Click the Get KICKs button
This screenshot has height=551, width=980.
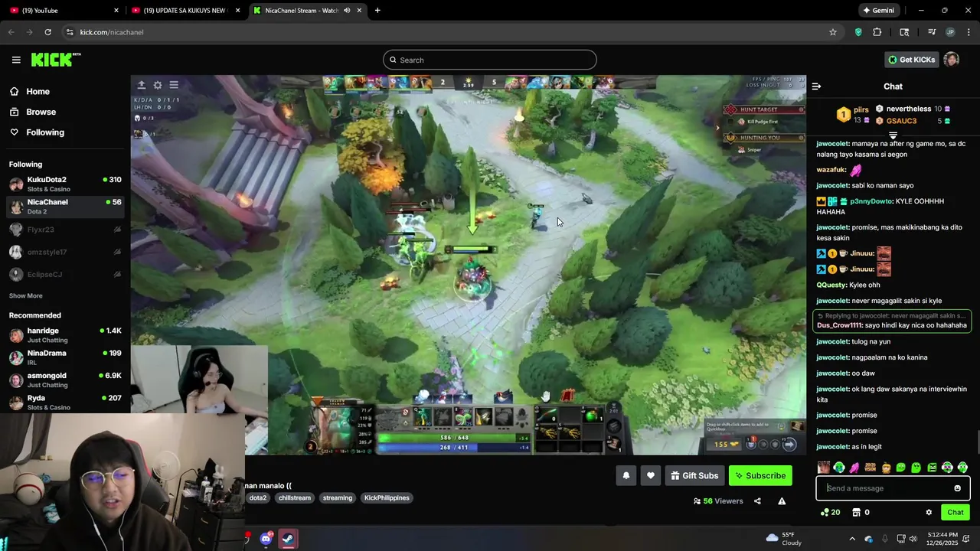(911, 60)
